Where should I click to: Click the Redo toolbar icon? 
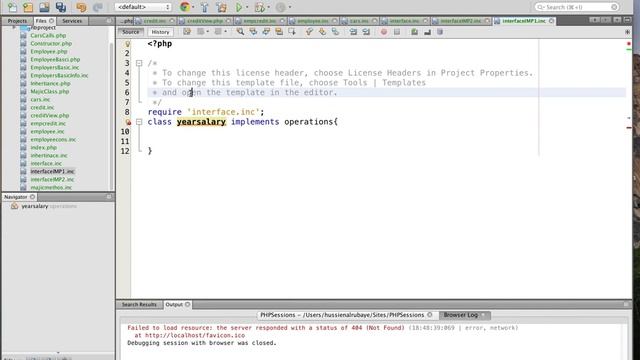[98, 7]
